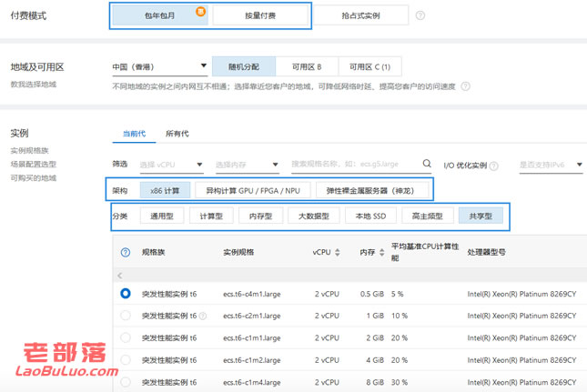Select ecs.t6-c1m4.large radio button
Image resolution: width=587 pixels, height=392 pixels.
pos(126,382)
